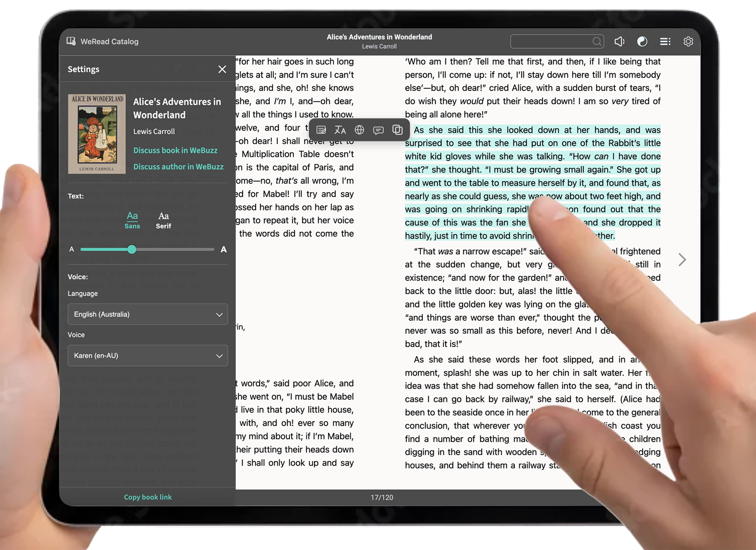Click the large A font size icon
This screenshot has width=756, height=550.
[x=223, y=249]
